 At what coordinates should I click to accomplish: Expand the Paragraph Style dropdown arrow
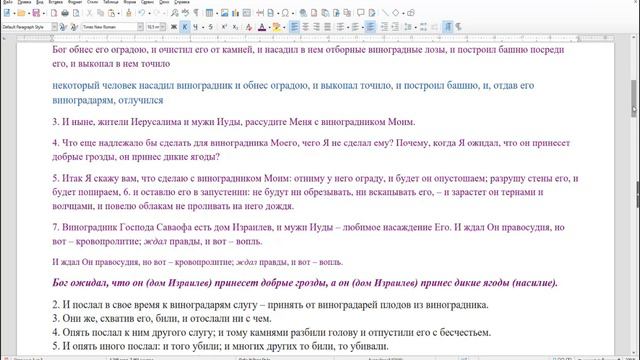[x=54, y=27]
